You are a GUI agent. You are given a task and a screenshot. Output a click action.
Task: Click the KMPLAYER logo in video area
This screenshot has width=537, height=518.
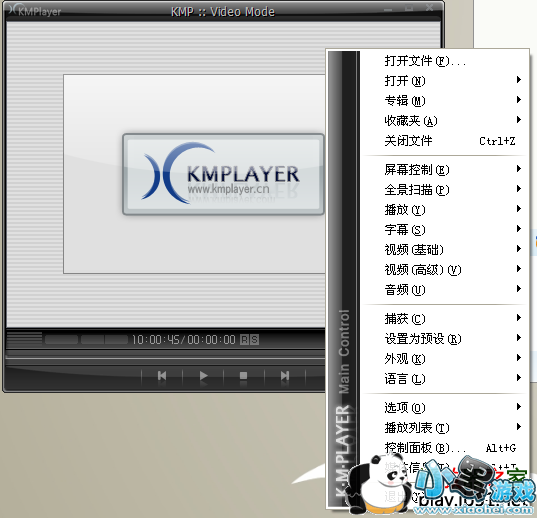pyautogui.click(x=223, y=174)
